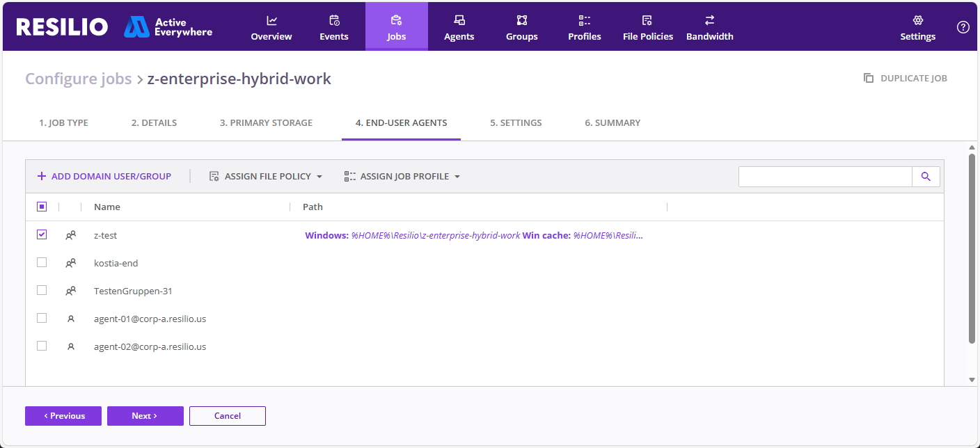Viewport: 980px width, 448px height.
Task: Click the group icon beside kostia-end
Action: point(70,263)
